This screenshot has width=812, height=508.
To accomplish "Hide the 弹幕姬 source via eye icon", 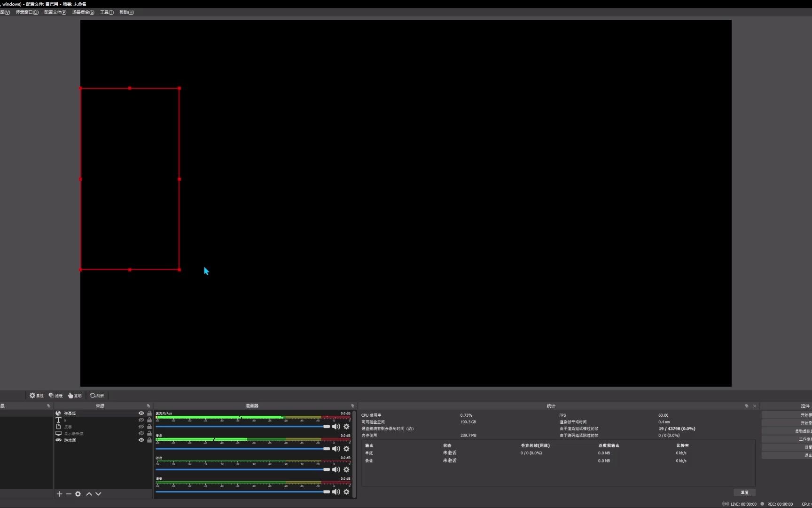I will click(141, 413).
